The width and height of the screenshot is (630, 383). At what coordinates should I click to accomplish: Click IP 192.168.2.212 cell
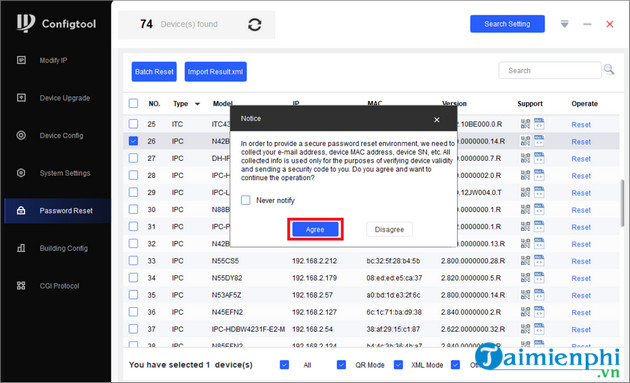(x=314, y=261)
